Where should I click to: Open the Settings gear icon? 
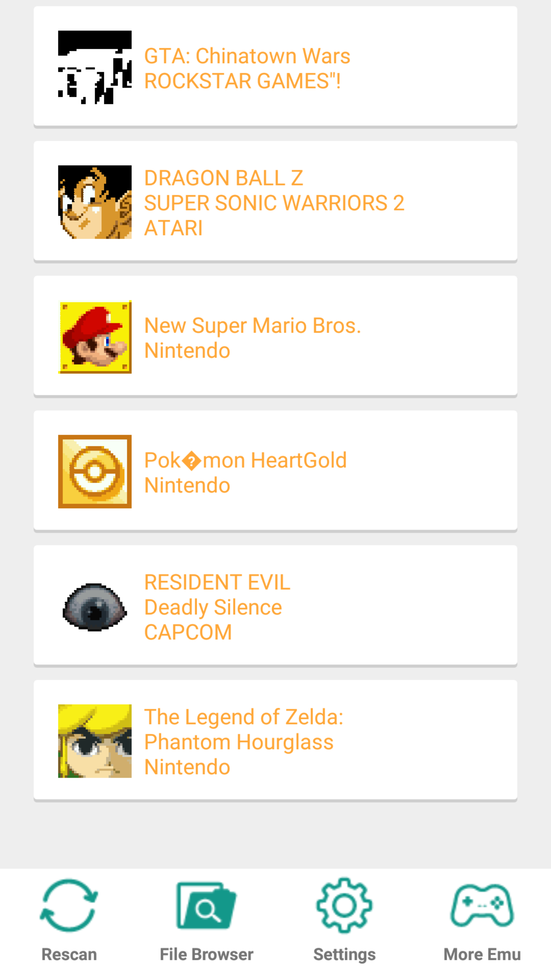coord(344,906)
